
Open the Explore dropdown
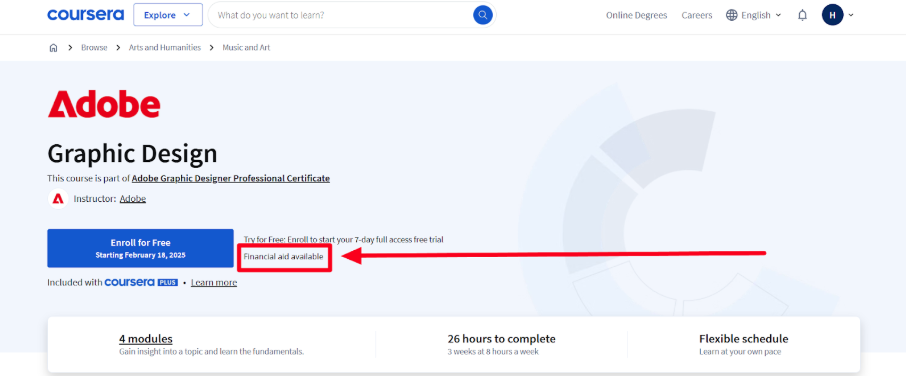[x=168, y=15]
